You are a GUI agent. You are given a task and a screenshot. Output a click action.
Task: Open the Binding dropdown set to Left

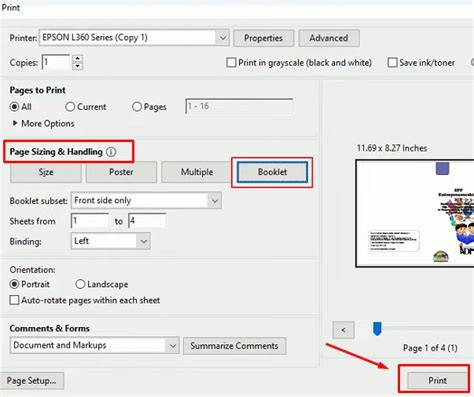pyautogui.click(x=111, y=241)
